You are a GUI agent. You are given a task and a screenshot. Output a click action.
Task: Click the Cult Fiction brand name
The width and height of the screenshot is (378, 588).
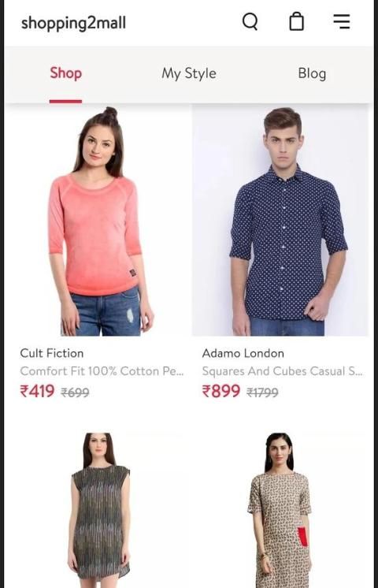(x=52, y=353)
